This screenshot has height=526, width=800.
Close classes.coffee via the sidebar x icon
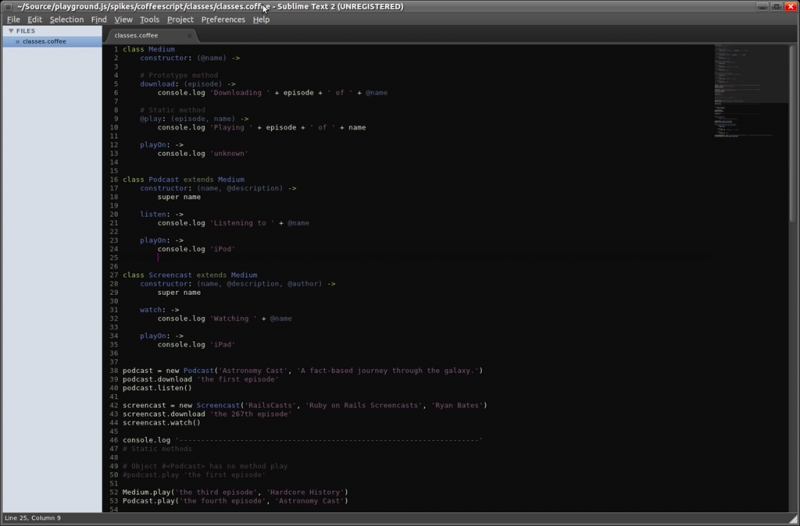pos(17,42)
